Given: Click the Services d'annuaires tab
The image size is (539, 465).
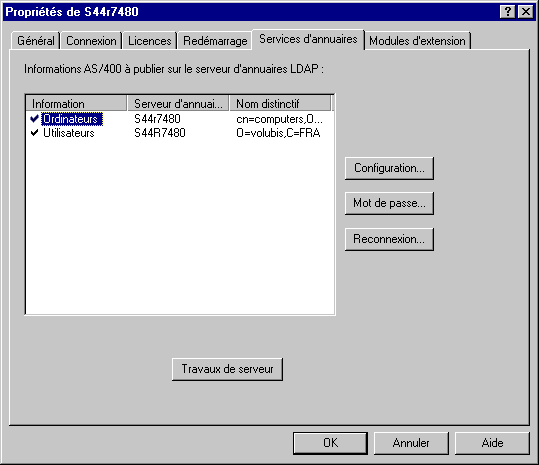Looking at the screenshot, I should tap(308, 39).
